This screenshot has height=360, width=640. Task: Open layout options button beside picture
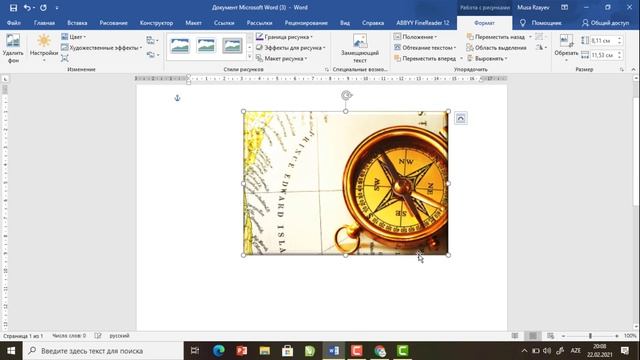460,118
